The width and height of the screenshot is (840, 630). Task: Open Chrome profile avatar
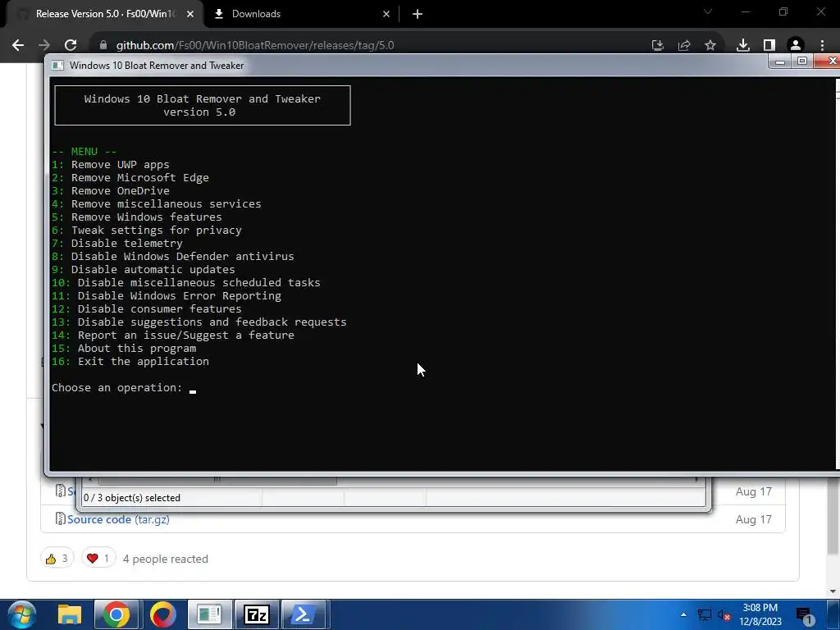[796, 46]
